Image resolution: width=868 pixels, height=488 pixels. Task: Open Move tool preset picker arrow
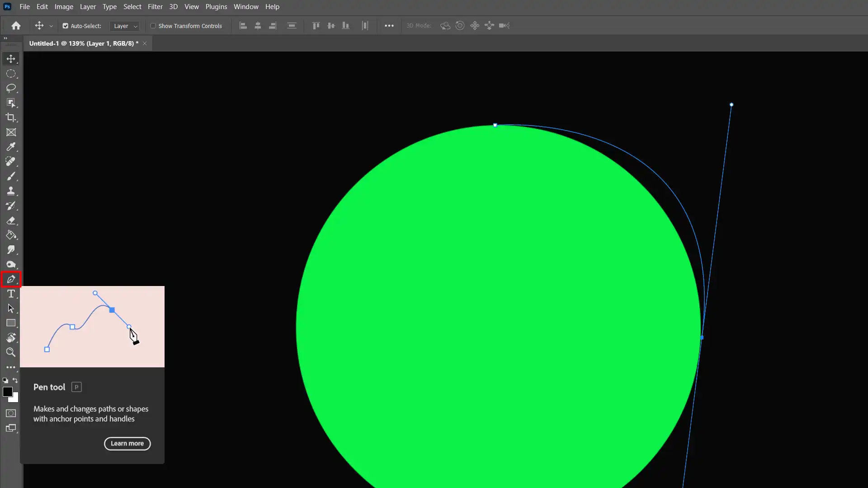click(51, 26)
